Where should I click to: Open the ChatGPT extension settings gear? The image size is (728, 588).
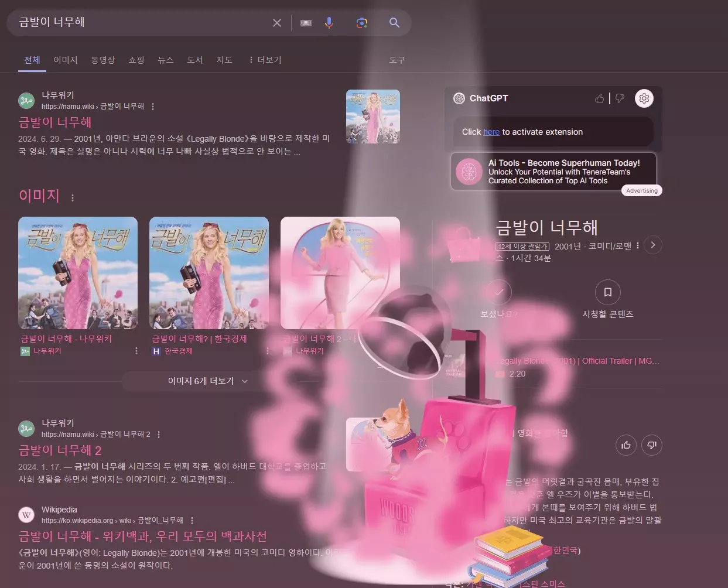644,98
